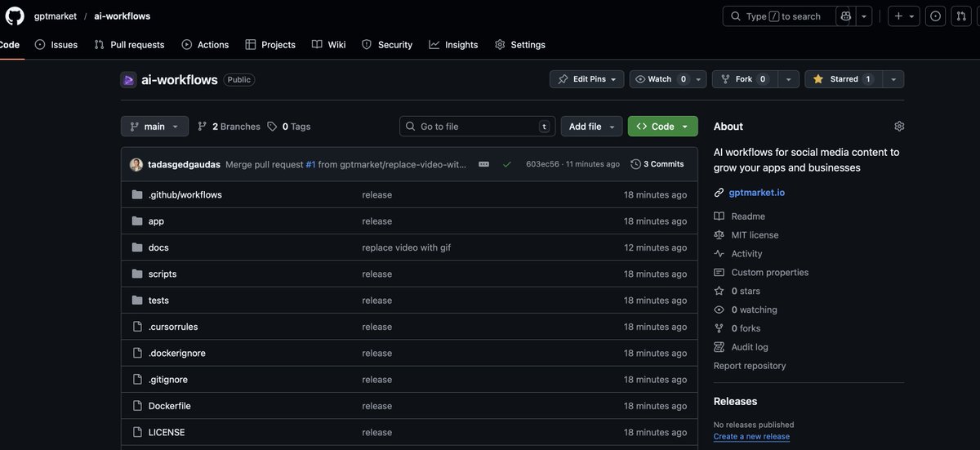
Task: Click the Releases heading link
Action: click(735, 402)
